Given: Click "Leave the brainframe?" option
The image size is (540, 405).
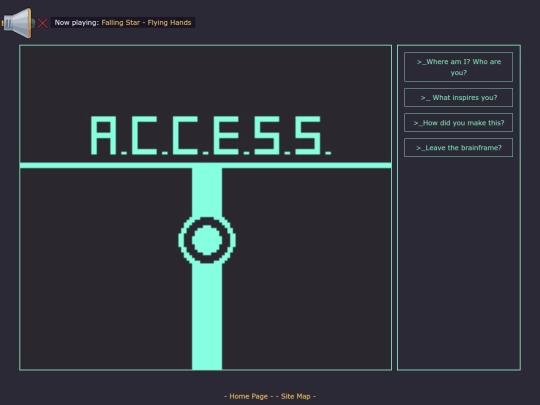Looking at the screenshot, I should click(x=458, y=148).
